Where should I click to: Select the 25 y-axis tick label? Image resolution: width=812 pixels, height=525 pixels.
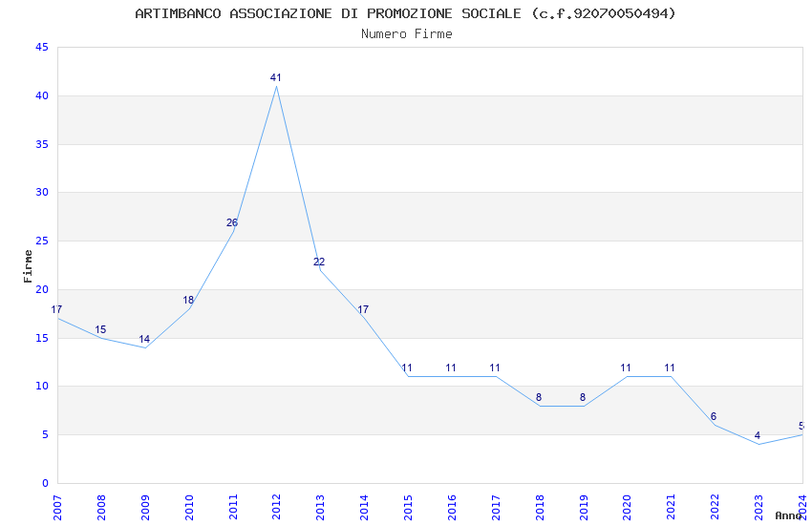pyautogui.click(x=42, y=241)
